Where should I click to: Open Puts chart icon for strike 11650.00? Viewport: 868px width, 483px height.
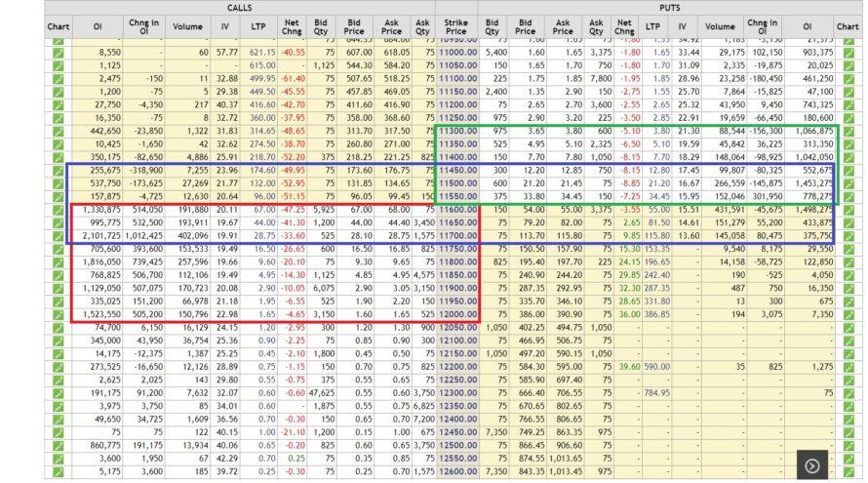point(848,222)
